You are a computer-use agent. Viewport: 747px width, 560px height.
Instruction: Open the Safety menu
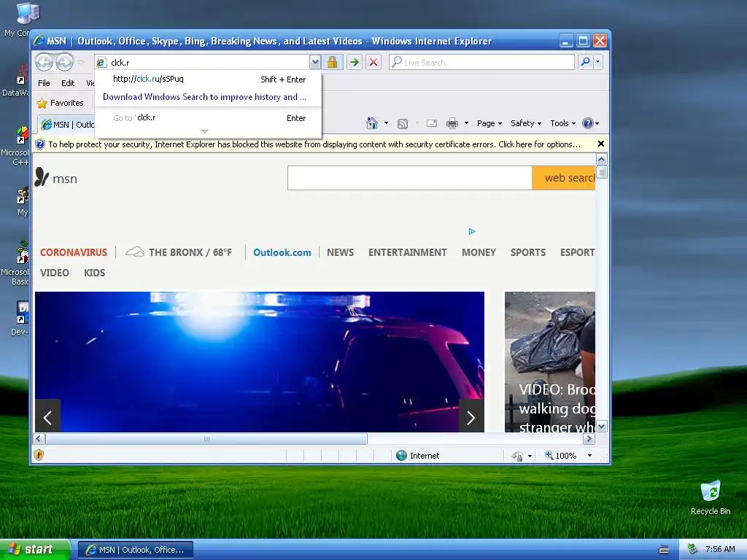click(x=525, y=123)
